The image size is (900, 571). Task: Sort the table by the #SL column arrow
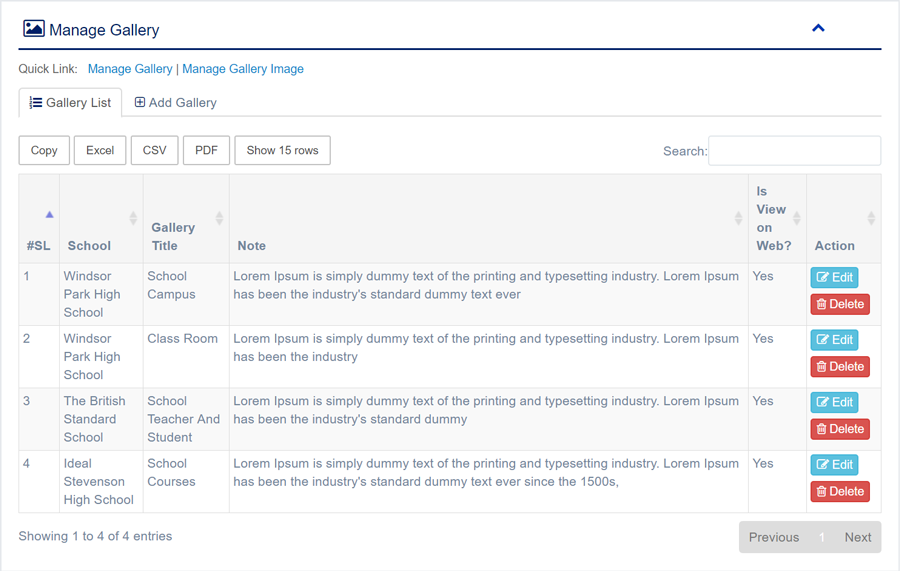coord(49,215)
